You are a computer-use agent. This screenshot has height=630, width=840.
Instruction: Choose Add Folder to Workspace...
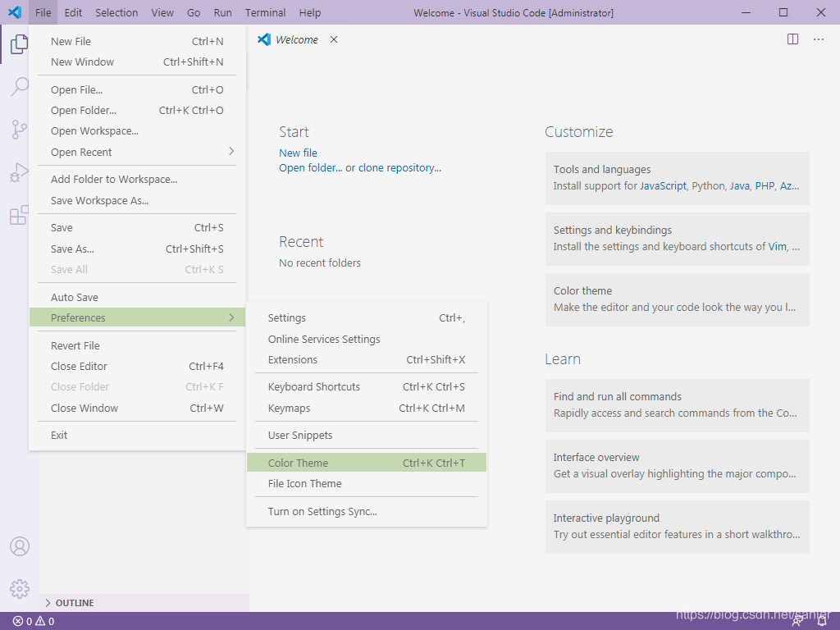tap(137, 179)
